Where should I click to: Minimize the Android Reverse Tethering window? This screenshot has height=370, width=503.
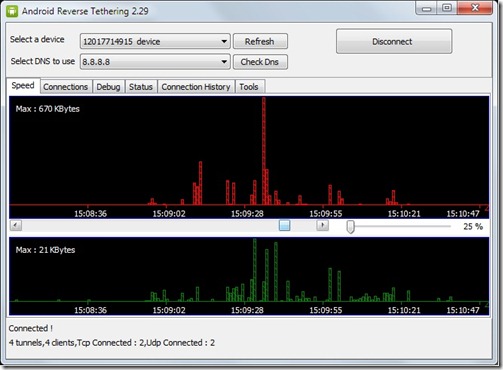point(427,8)
